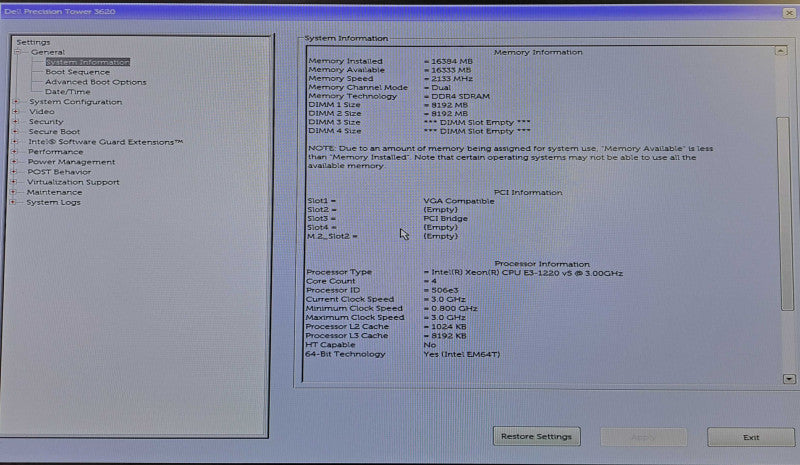Click the greyed-out Apply button
This screenshot has width=800, height=465.
coord(643,437)
